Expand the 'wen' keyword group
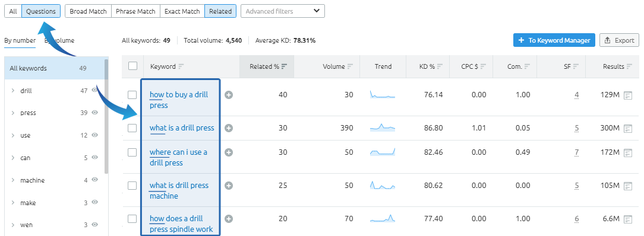This screenshot has width=644, height=236. pyautogui.click(x=13, y=225)
